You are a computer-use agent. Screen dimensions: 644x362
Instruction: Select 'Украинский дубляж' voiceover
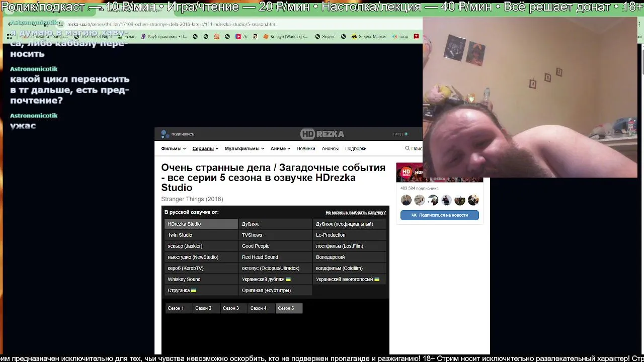tap(275, 279)
